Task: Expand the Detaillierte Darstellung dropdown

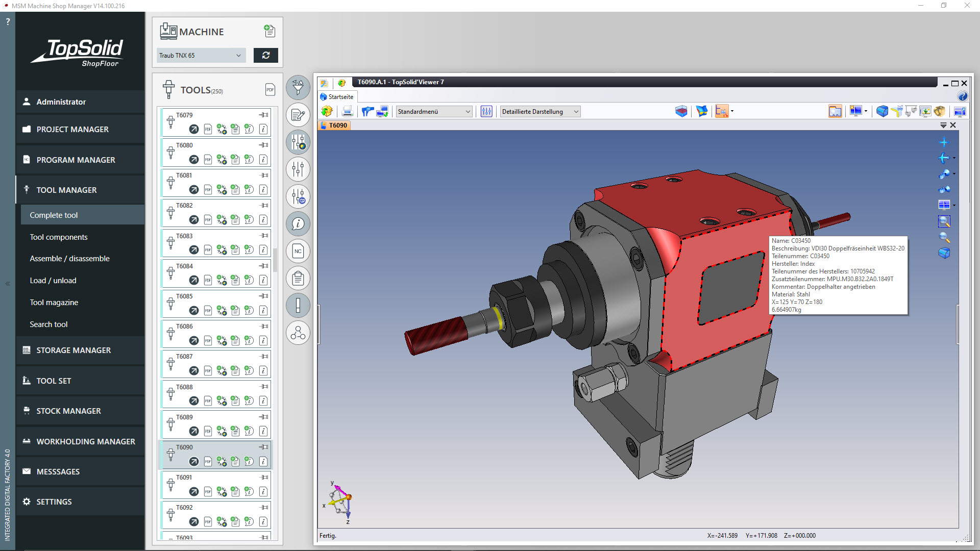Action: click(x=540, y=111)
